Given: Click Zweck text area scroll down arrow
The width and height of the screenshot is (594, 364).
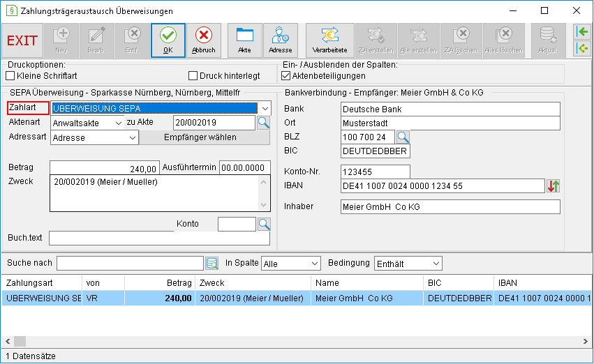Looking at the screenshot, I should (x=264, y=206).
